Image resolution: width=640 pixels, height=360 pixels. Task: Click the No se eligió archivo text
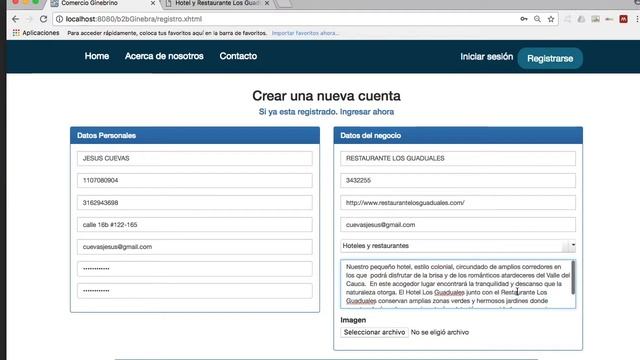click(x=440, y=332)
